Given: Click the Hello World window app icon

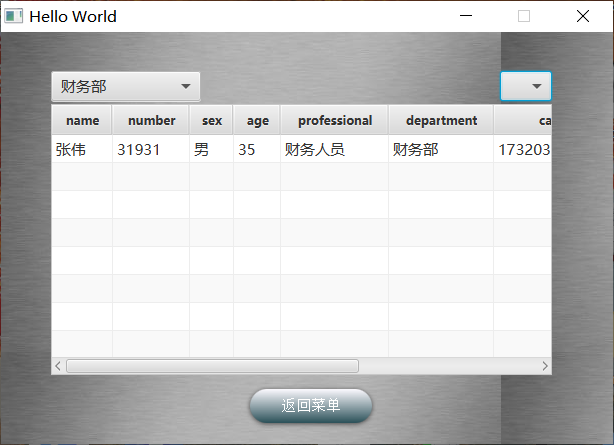Looking at the screenshot, I should 14,16.
